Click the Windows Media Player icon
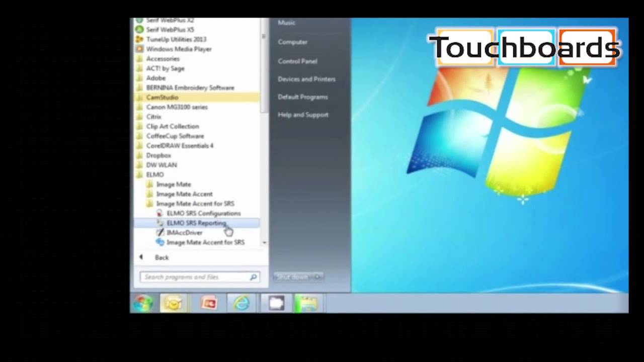The image size is (644, 362). [x=139, y=49]
